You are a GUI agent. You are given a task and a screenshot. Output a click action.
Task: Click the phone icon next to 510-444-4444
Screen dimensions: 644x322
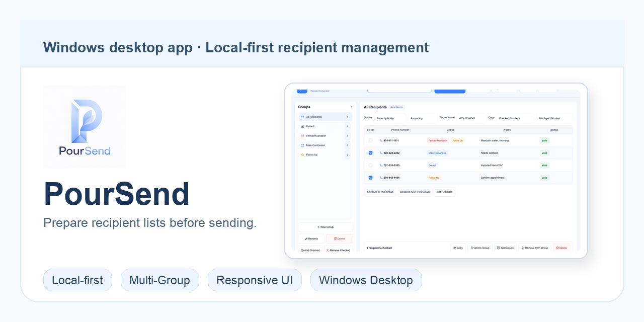(x=381, y=178)
